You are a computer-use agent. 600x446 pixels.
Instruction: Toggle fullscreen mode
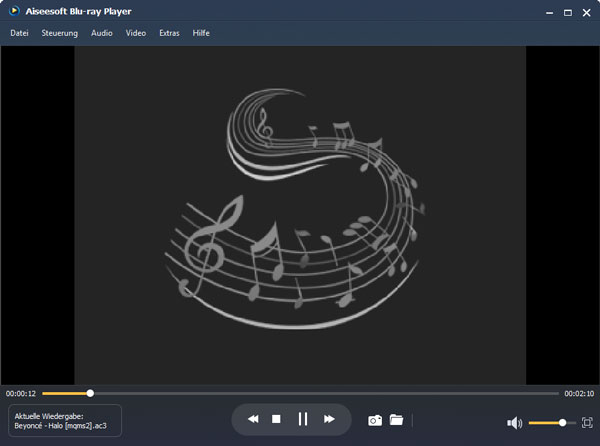[x=587, y=422]
